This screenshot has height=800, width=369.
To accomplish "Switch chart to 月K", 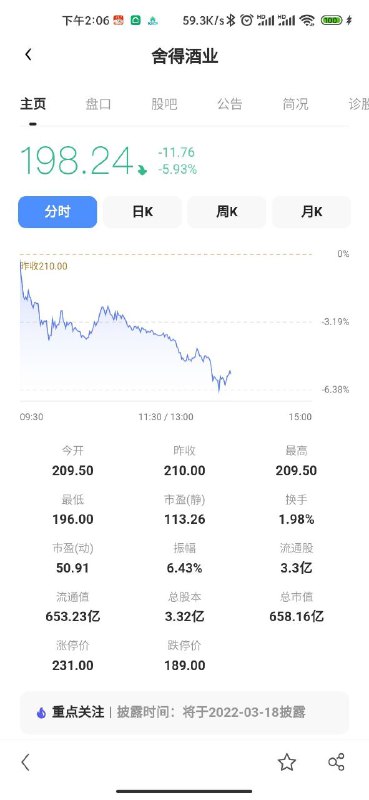I will [311, 212].
